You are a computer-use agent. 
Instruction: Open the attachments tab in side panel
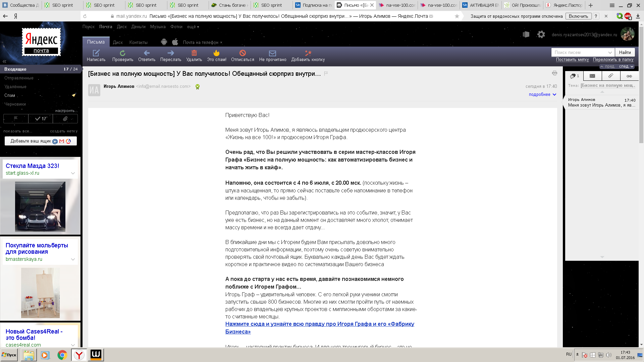(x=611, y=76)
